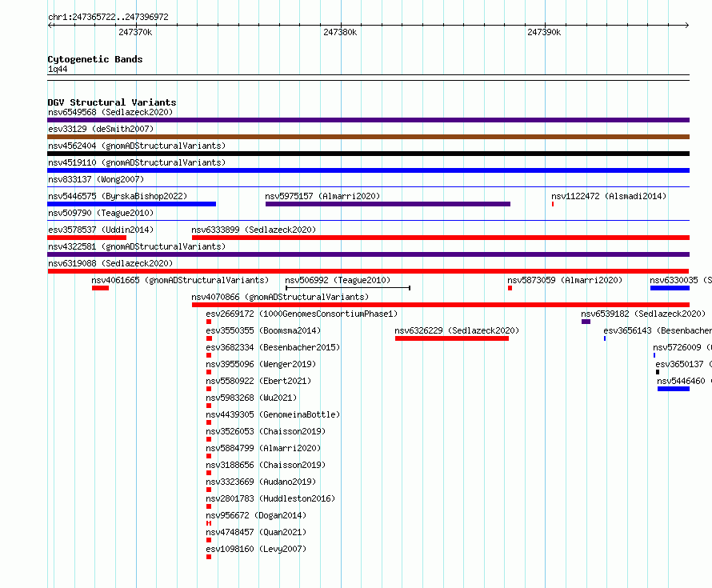Open nsv1122472 (Alsmadi2014) label

[609, 196]
